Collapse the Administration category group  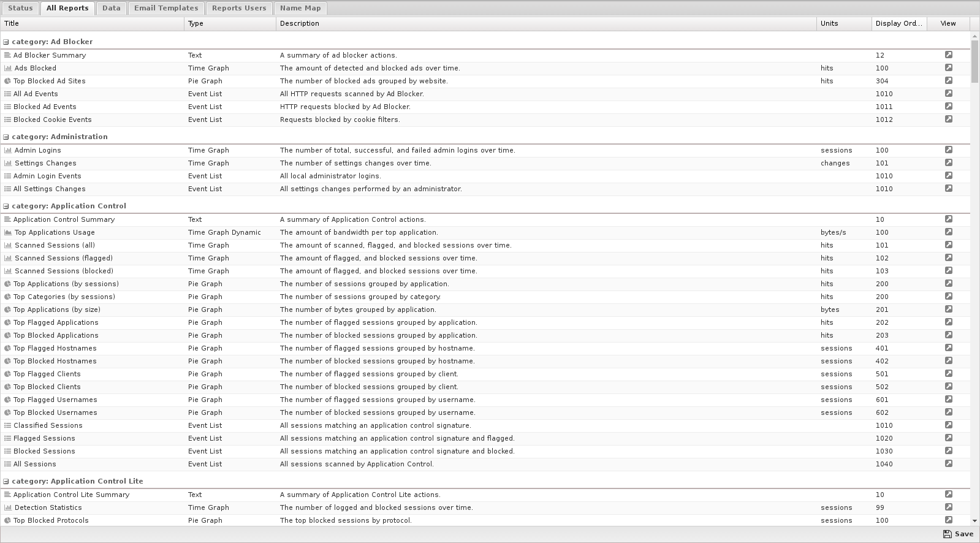tap(6, 137)
